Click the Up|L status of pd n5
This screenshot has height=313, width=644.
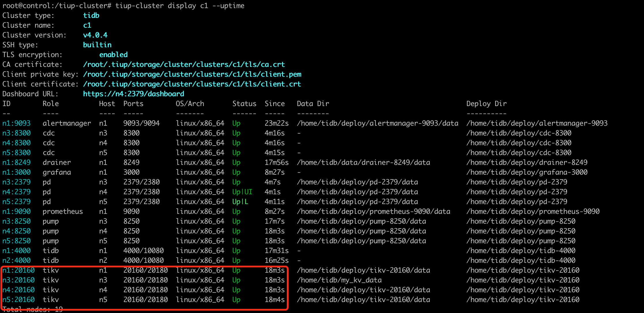[240, 202]
